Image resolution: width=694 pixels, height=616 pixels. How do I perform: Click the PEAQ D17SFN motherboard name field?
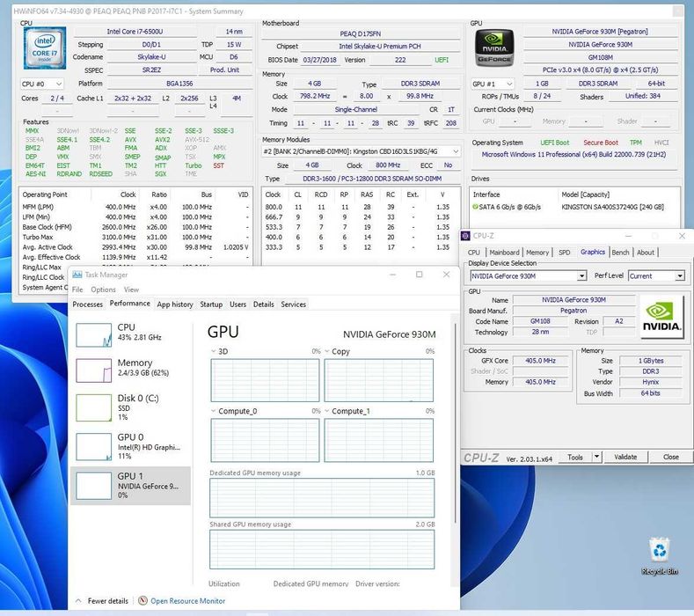(x=361, y=33)
